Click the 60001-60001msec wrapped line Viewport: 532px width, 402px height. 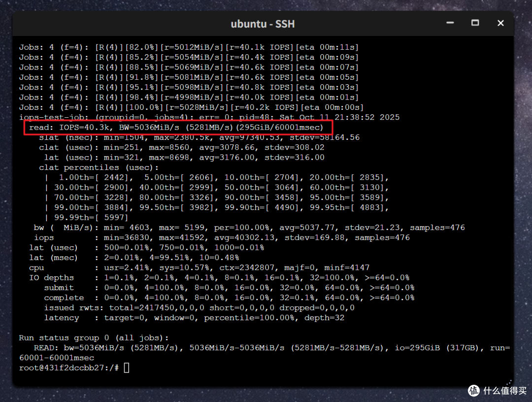(x=57, y=358)
